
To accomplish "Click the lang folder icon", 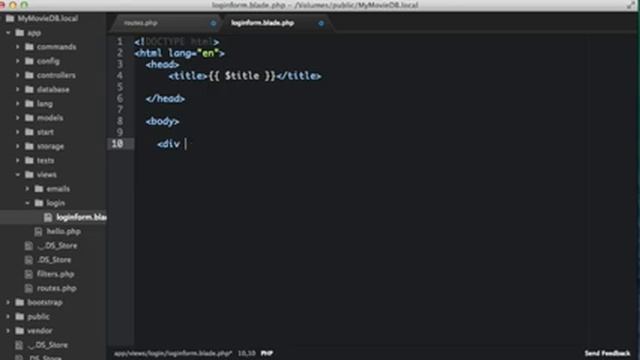I will pos(29,104).
